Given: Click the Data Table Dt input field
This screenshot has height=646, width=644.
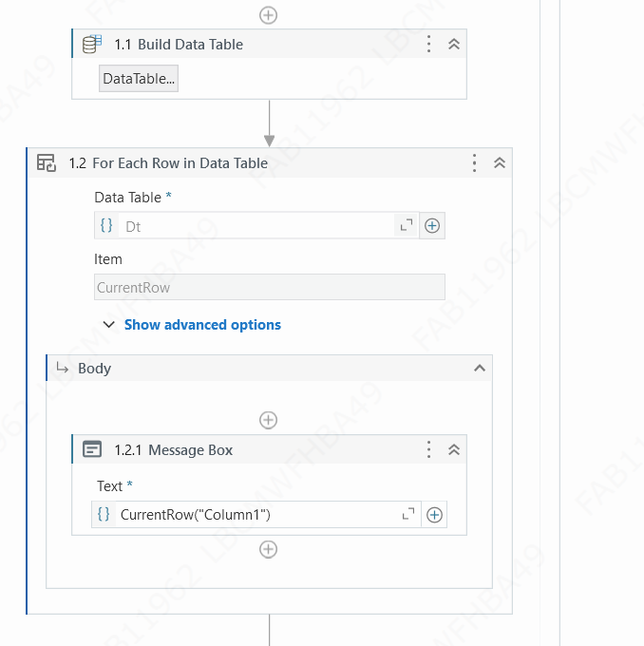Looking at the screenshot, I should point(256,226).
